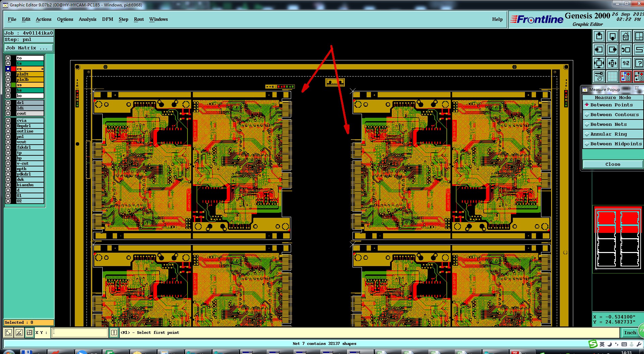Select the 'pln3b' layer name

click(30, 80)
